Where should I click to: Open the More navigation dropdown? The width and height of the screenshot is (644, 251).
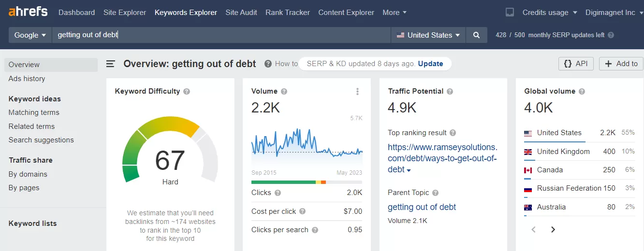coord(395,13)
